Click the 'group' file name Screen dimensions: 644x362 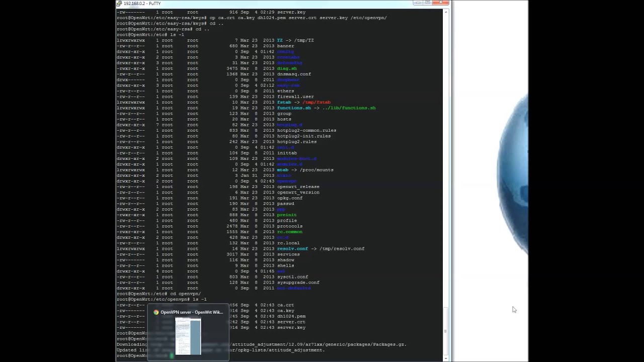coord(284,114)
